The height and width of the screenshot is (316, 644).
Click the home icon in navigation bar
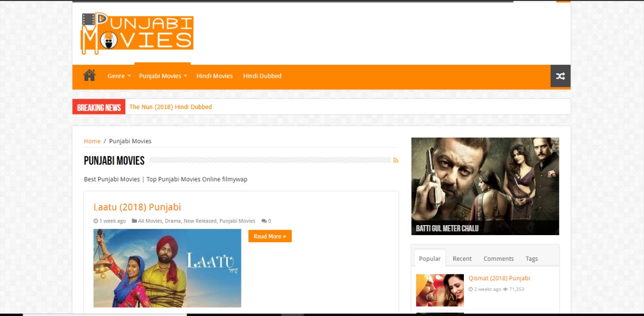coord(90,75)
